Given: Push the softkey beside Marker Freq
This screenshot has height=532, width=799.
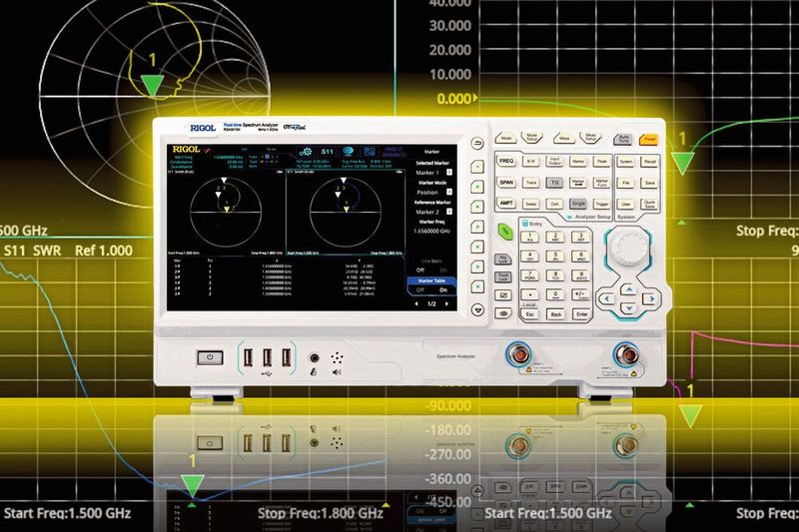Looking at the screenshot, I should pos(477,226).
